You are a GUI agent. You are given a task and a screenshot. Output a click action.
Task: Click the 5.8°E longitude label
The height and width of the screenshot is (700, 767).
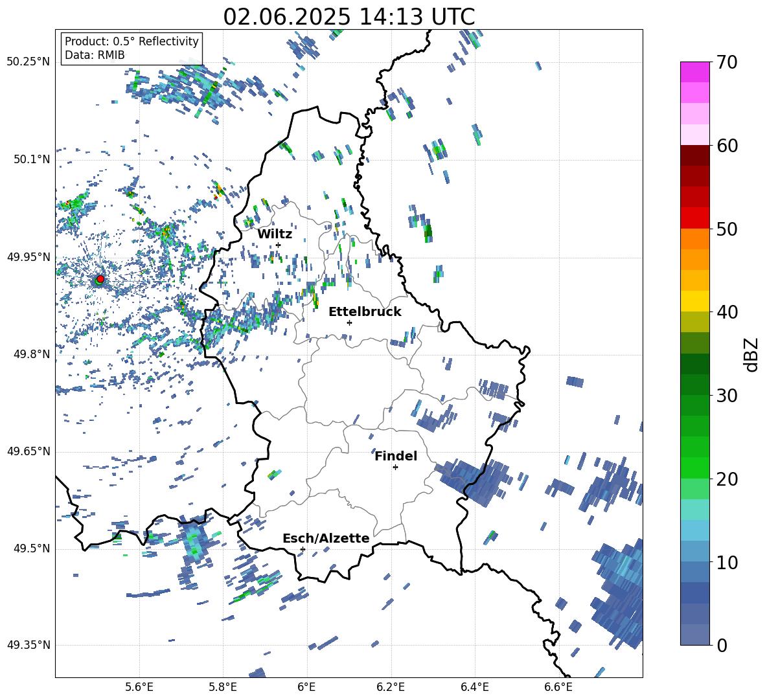pyautogui.click(x=223, y=687)
